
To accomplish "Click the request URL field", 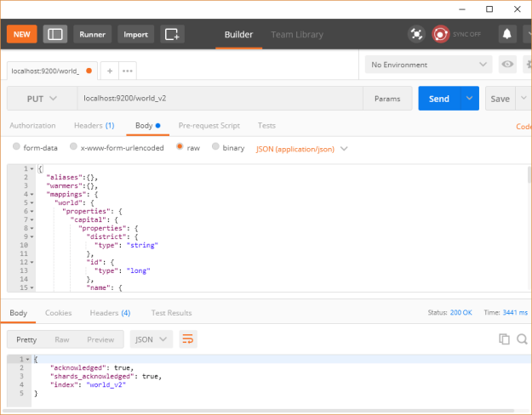I will 220,99.
